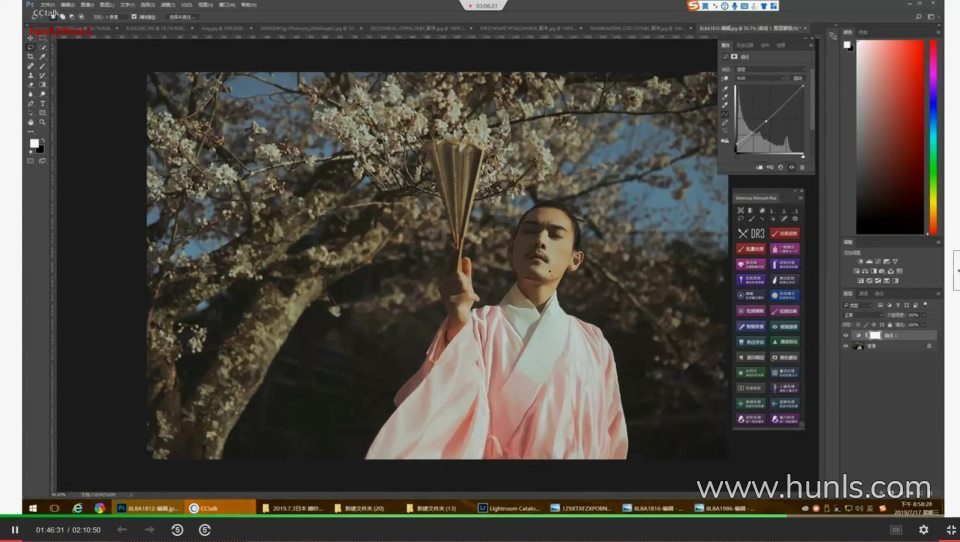Select the Quick Selection tool
The image size is (960, 542).
42,47
